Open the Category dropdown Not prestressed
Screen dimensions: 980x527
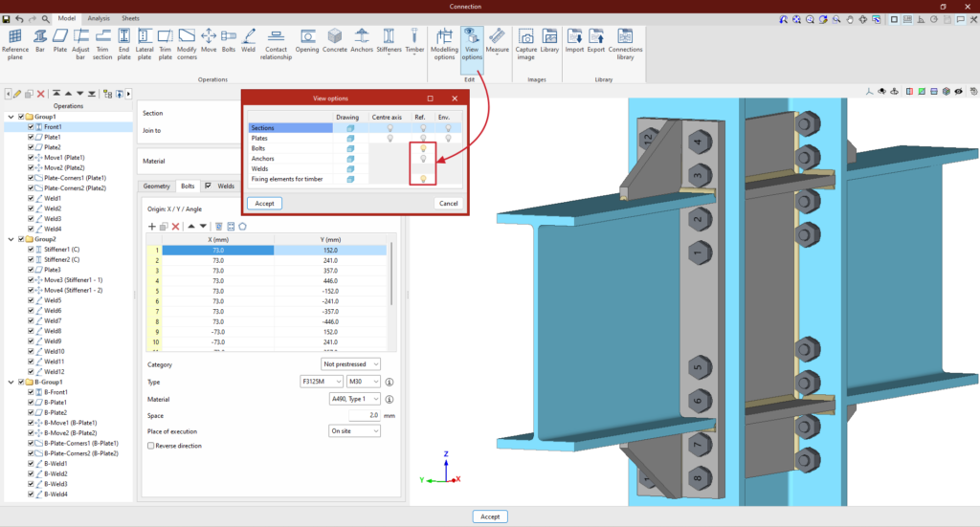pyautogui.click(x=351, y=363)
